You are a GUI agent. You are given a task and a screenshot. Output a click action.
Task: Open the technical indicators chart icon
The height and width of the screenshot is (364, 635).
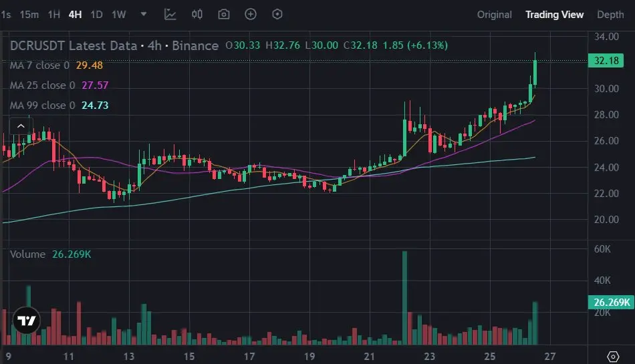[170, 15]
